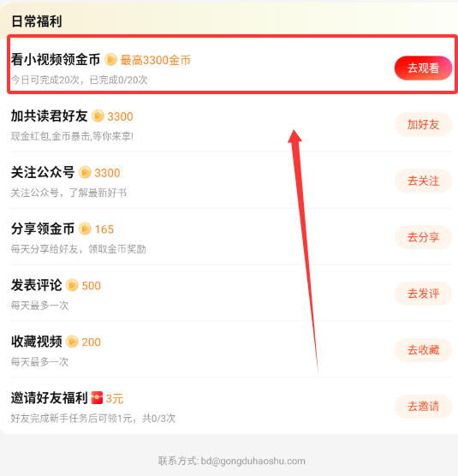Tap the 去收藏 button
458x476 pixels.
tap(423, 350)
